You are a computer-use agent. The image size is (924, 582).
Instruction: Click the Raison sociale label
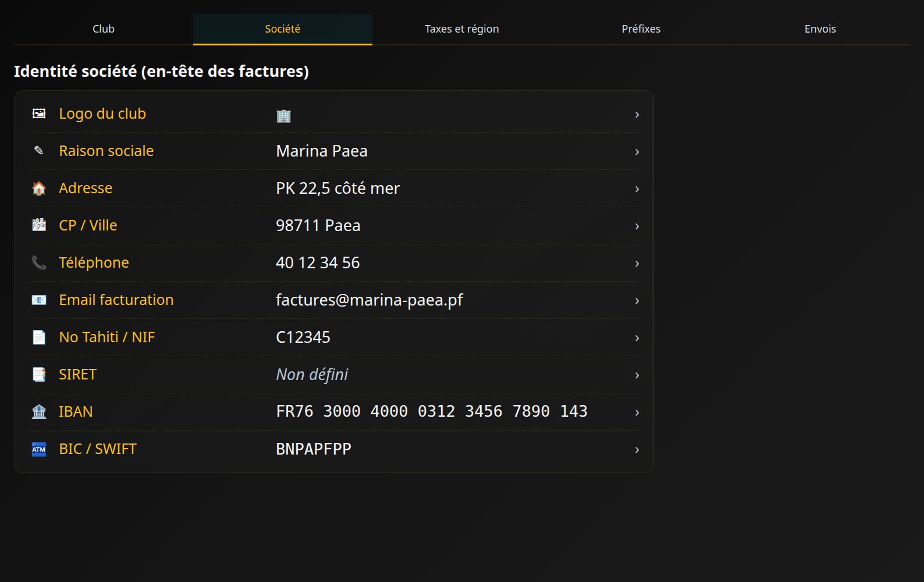[106, 151]
